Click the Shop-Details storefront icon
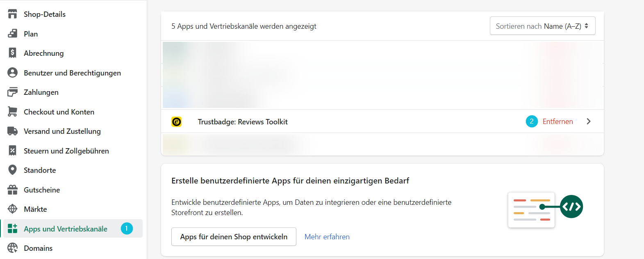Image resolution: width=644 pixels, height=259 pixels. [13, 14]
